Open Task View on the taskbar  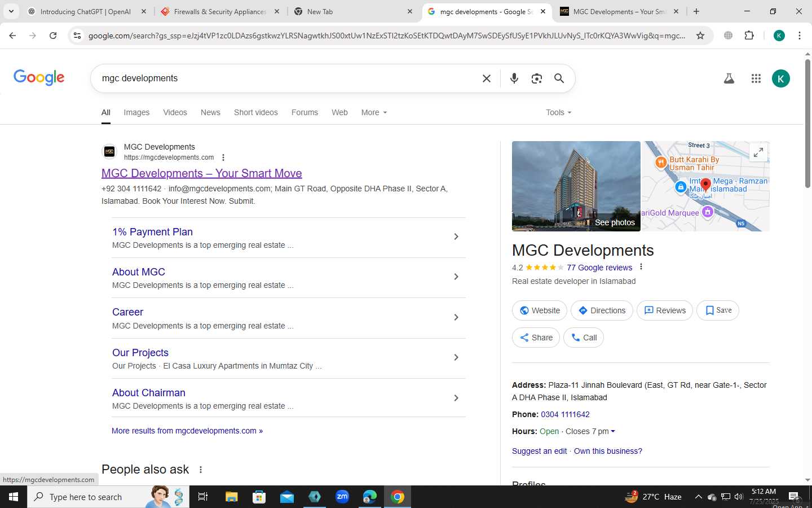point(203,497)
